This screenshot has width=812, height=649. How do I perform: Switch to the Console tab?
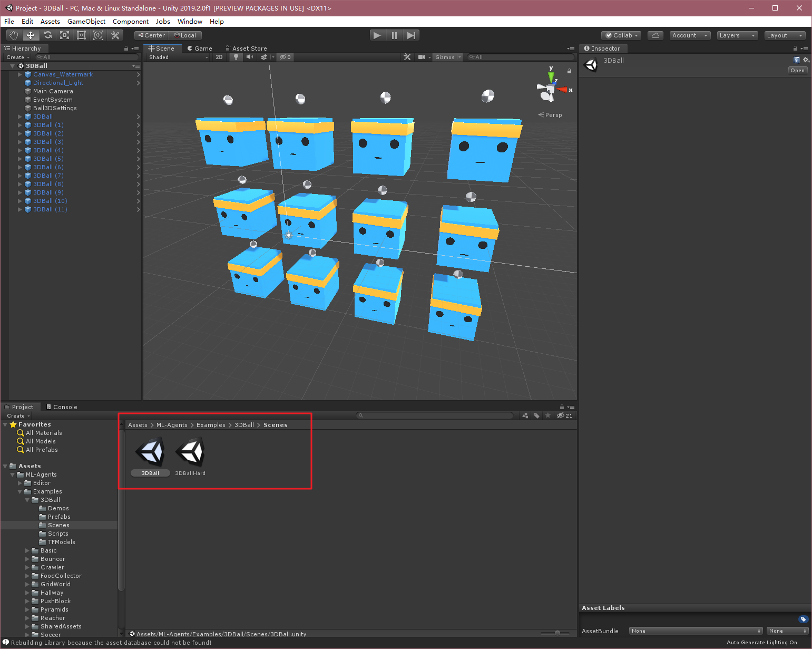[62, 407]
